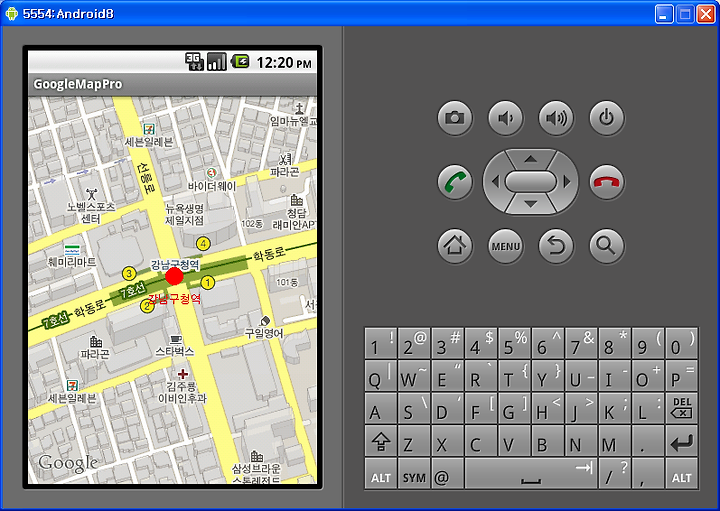Click the Home button
The width and height of the screenshot is (720, 511).
[455, 246]
